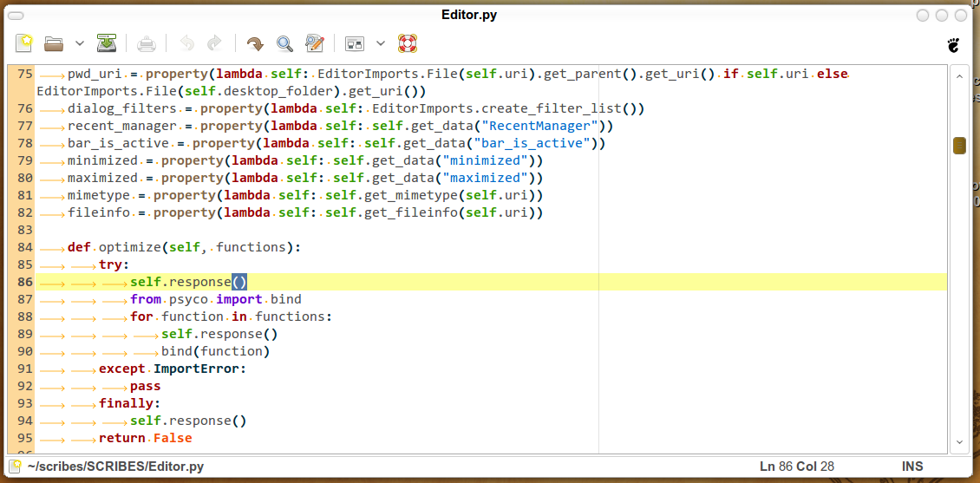Click on "get_mimetype" on line 81
The width and height of the screenshot is (980, 483).
[x=410, y=196]
